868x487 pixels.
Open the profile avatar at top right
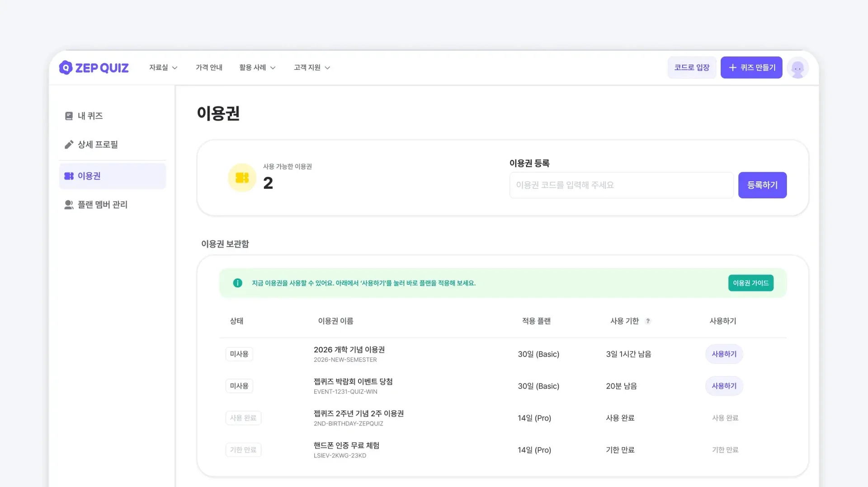797,67
